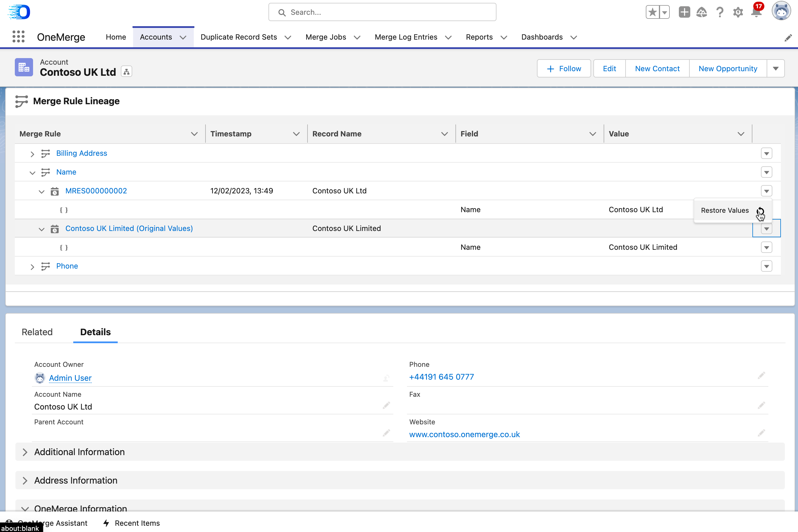Switch to the Related tab
This screenshot has height=532, width=798.
(x=37, y=332)
